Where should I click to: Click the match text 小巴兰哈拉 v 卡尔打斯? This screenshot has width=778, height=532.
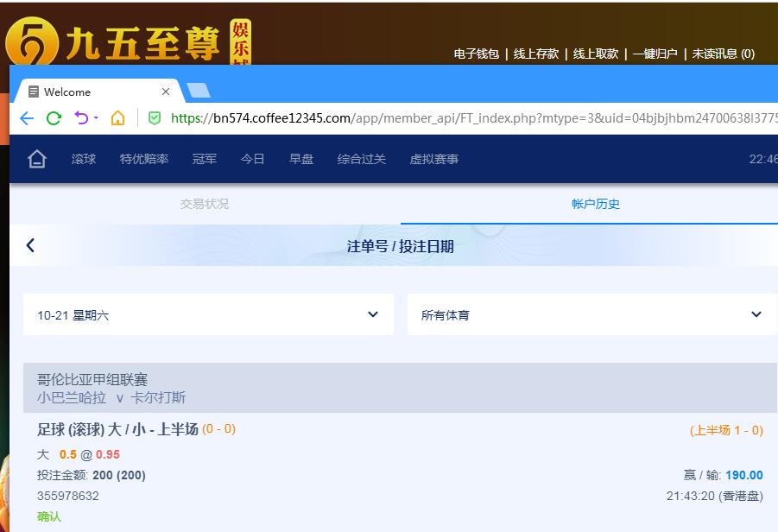pyautogui.click(x=111, y=397)
